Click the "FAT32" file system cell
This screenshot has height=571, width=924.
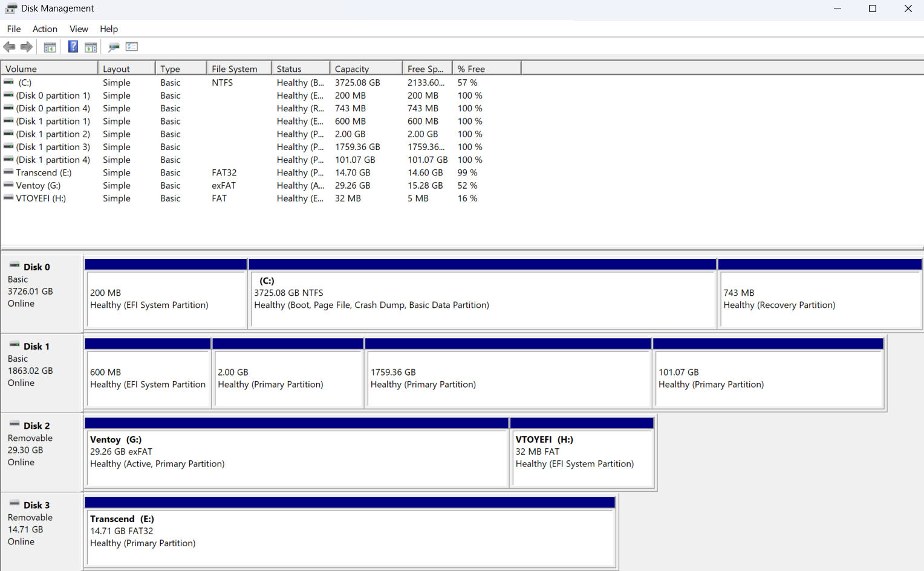224,172
